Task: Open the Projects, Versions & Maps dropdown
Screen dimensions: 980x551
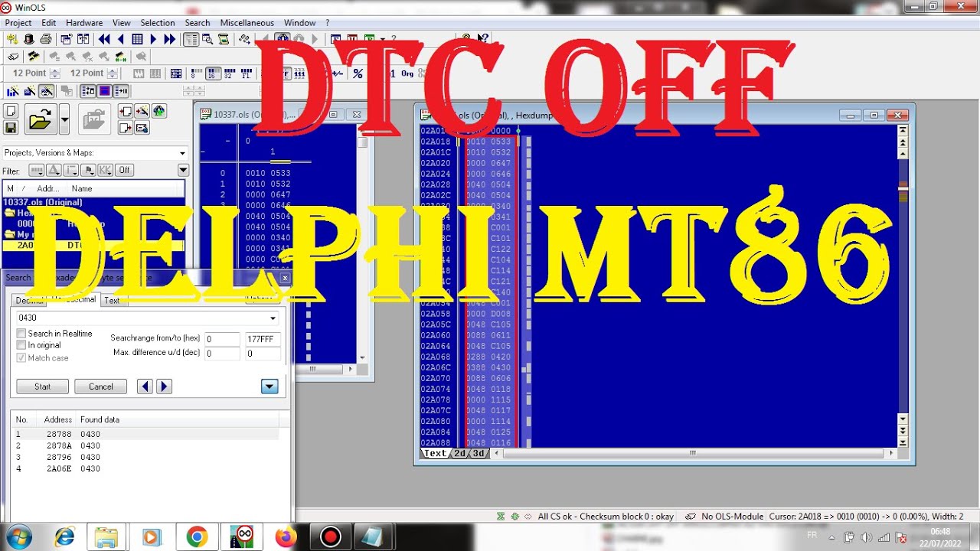Action: coord(96,153)
